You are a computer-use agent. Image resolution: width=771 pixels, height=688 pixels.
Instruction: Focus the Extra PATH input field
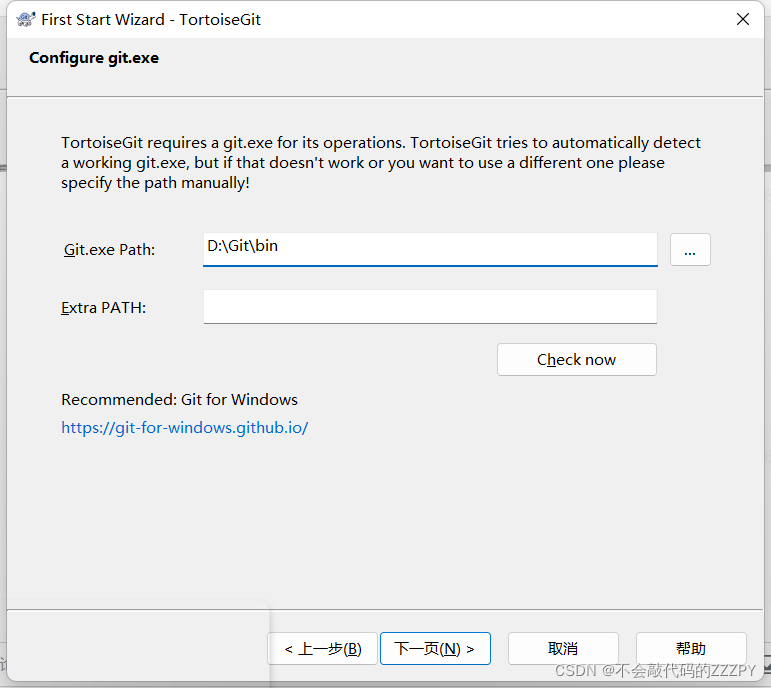pyautogui.click(x=430, y=306)
